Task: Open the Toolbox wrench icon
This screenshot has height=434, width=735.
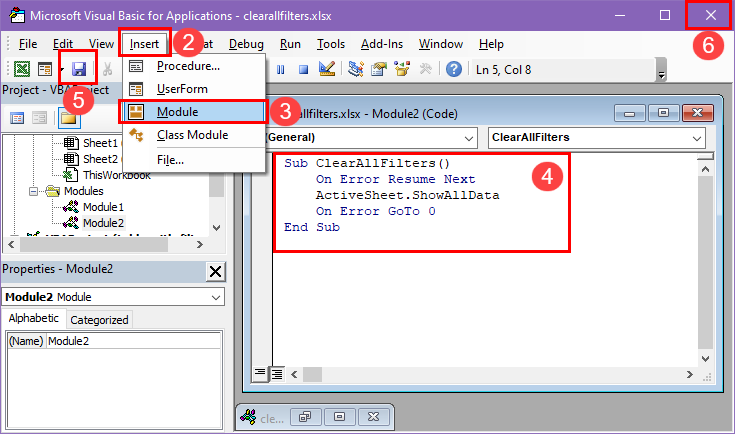Action: click(425, 69)
